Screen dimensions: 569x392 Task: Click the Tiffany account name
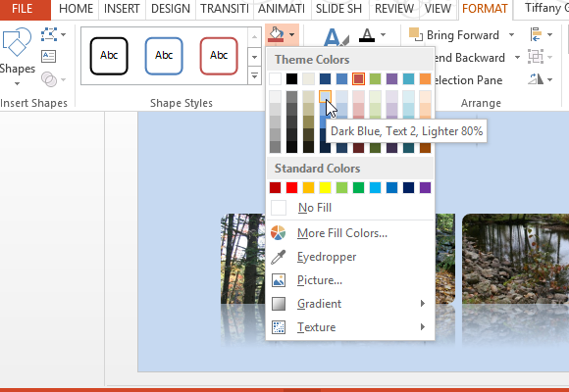546,9
